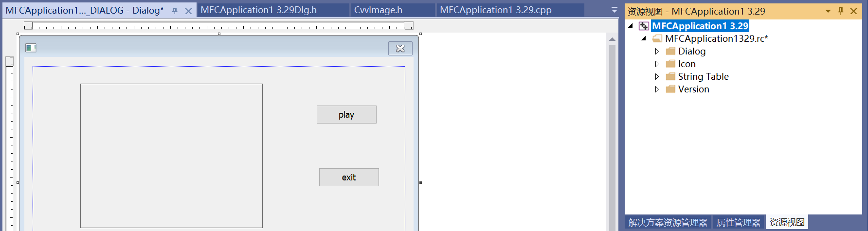Viewport: 868px width, 231px height.
Task: Click the play button in the dialog
Action: [346, 115]
